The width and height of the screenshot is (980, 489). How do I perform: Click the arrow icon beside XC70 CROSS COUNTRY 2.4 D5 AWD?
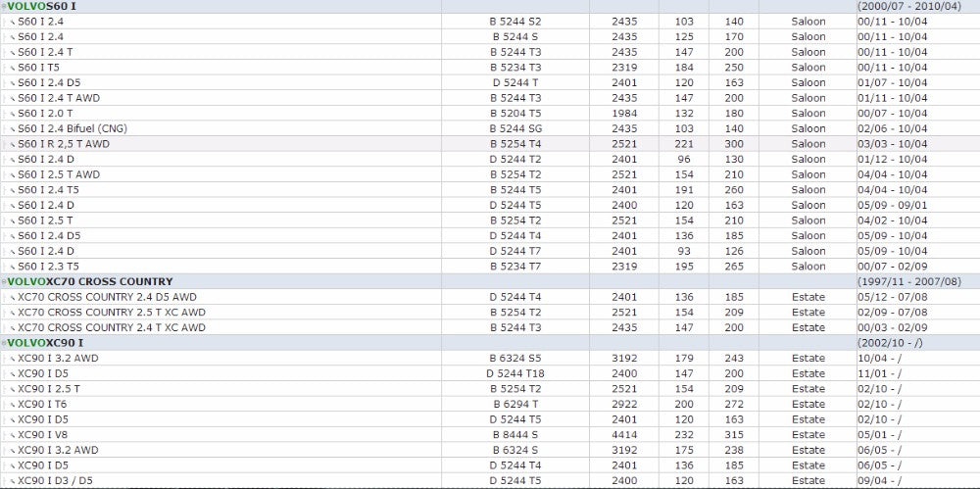pos(13,298)
